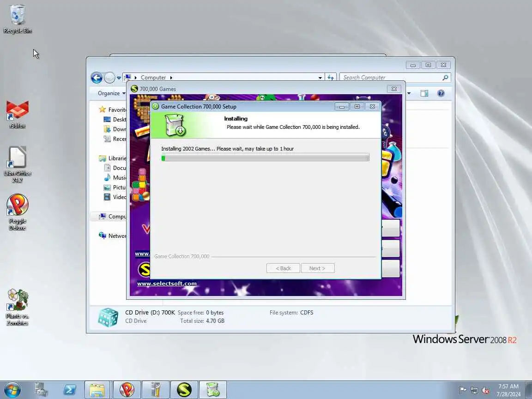Open the www.selectsoft.com link
This screenshot has width=532, height=399.
point(167,283)
